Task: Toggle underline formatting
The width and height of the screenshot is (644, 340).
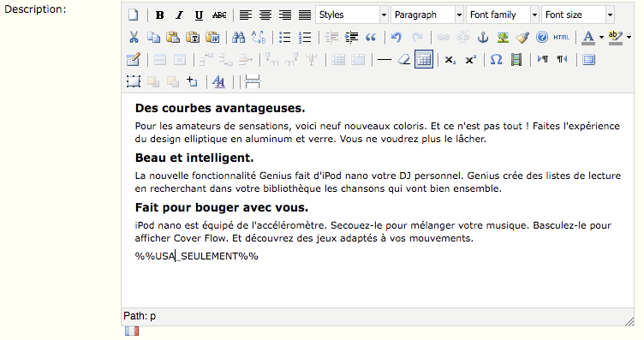Action: [200, 15]
